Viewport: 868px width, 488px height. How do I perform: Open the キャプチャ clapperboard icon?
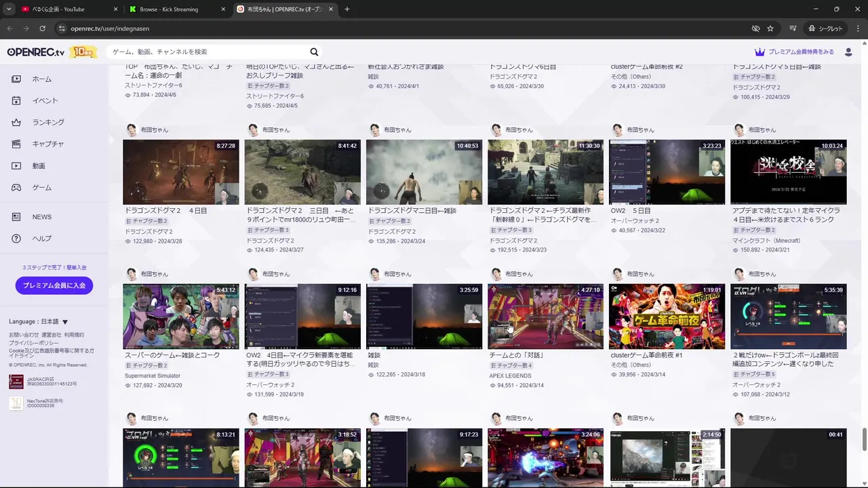[x=17, y=144]
